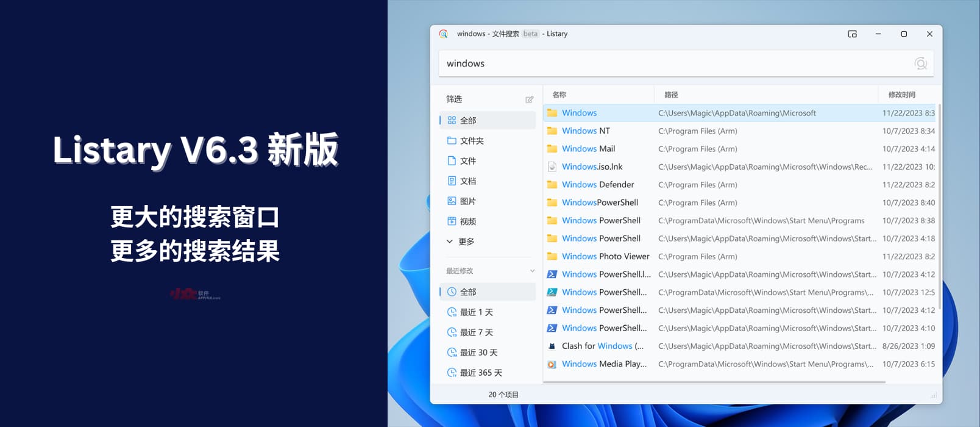The height and width of the screenshot is (427, 980).
Task: Click the folder icon of WindowsPowerShell
Action: tap(552, 203)
